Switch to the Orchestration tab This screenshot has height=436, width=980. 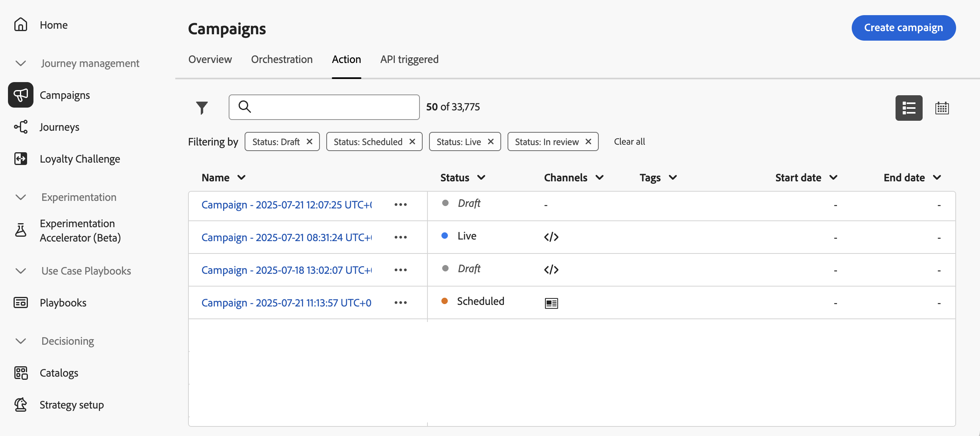pyautogui.click(x=282, y=59)
